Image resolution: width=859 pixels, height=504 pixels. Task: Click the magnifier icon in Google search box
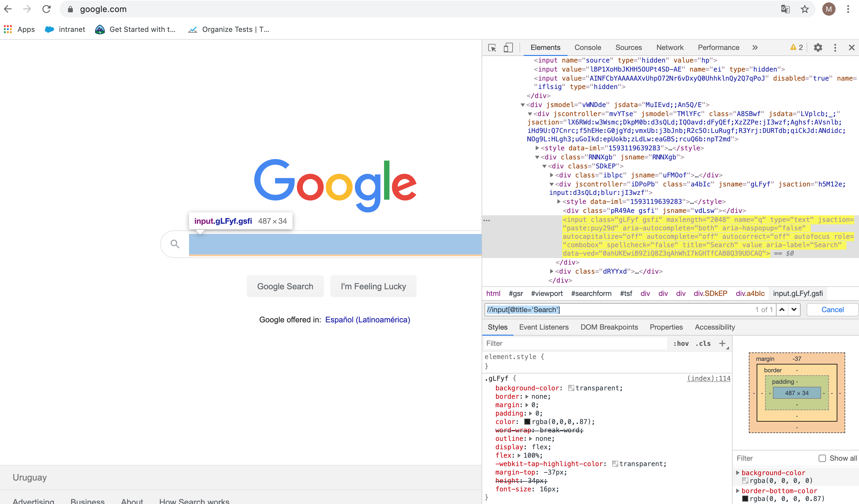point(175,244)
